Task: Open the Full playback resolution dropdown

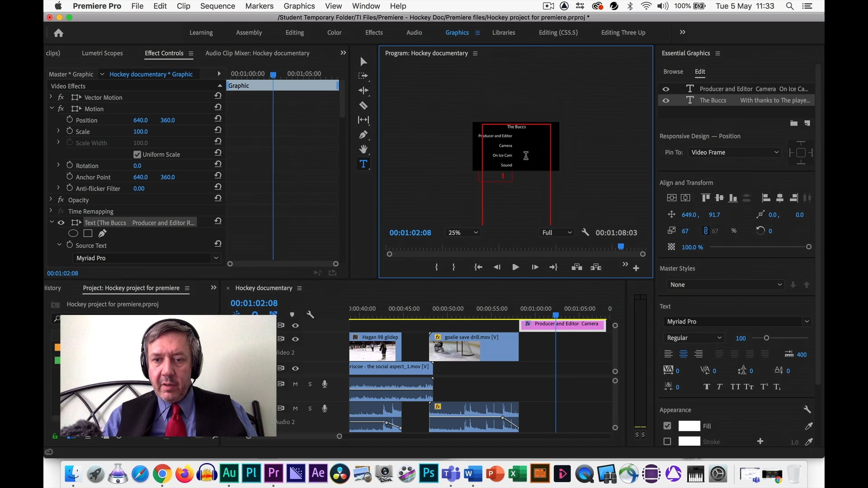Action: click(x=557, y=232)
